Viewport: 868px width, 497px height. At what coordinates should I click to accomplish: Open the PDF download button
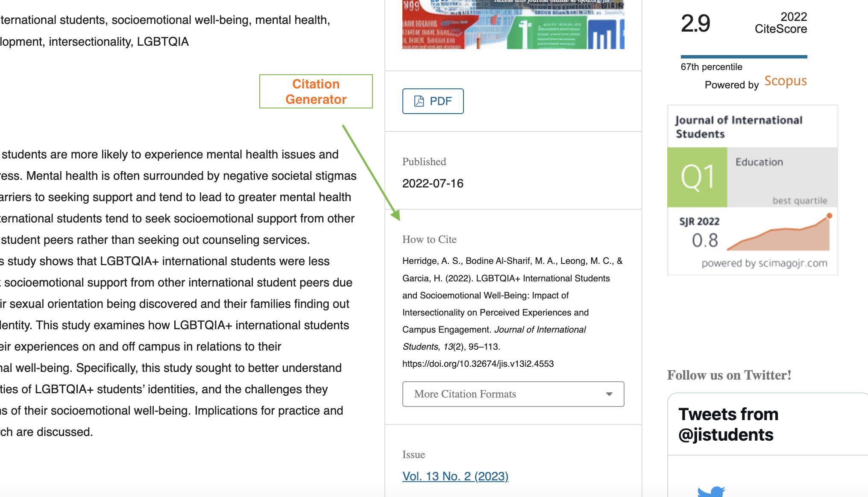[433, 101]
